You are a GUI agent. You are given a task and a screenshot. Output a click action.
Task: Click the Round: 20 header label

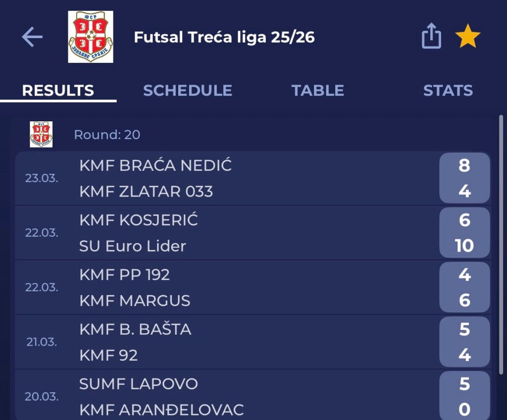pos(107,135)
